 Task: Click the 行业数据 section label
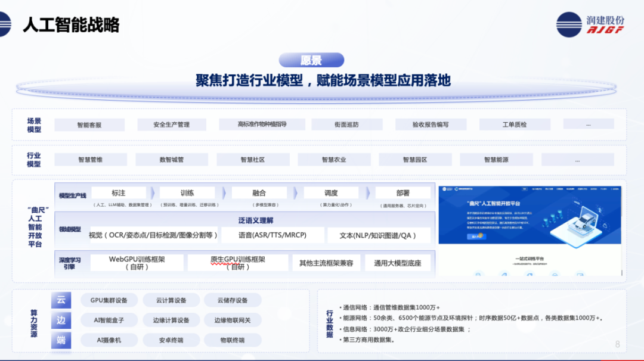click(x=330, y=324)
